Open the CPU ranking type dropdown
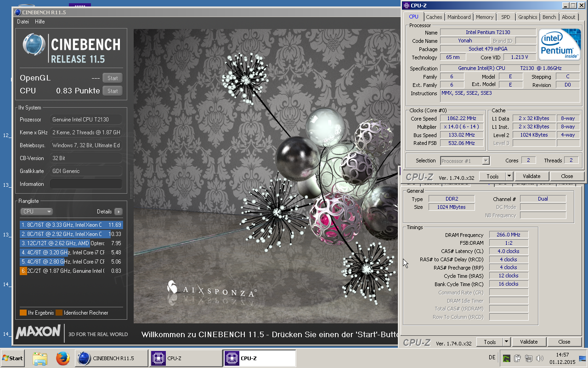Image resolution: width=588 pixels, height=368 pixels. [x=36, y=212]
